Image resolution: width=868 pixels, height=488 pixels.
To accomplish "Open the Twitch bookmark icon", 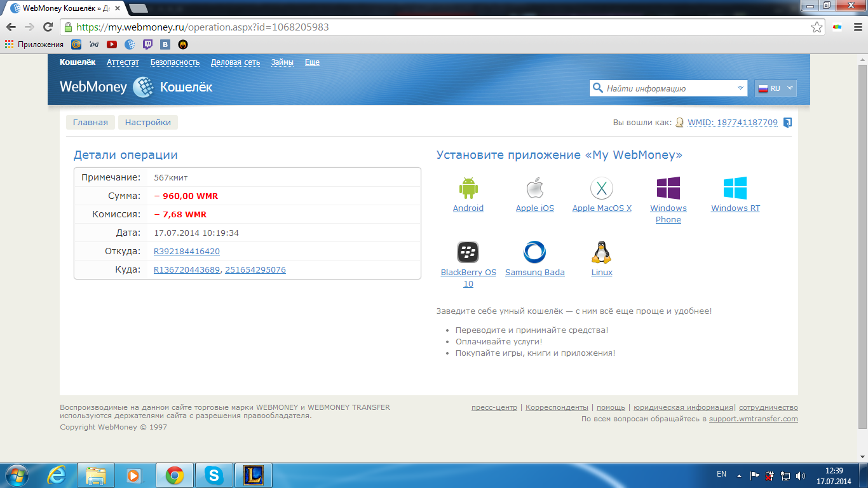I will [x=147, y=44].
